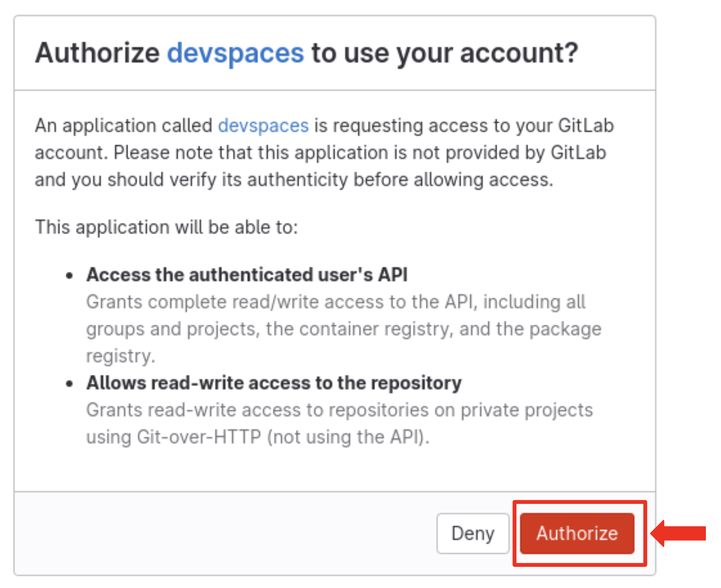Click the bullet before "Allows read-write access"
This screenshot has height=588, width=721.
(69, 384)
